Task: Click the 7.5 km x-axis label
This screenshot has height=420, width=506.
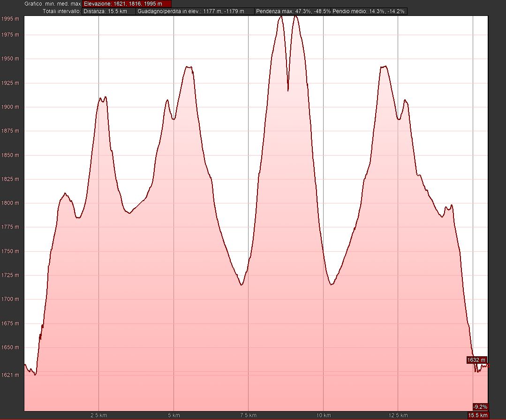Action: pos(248,415)
